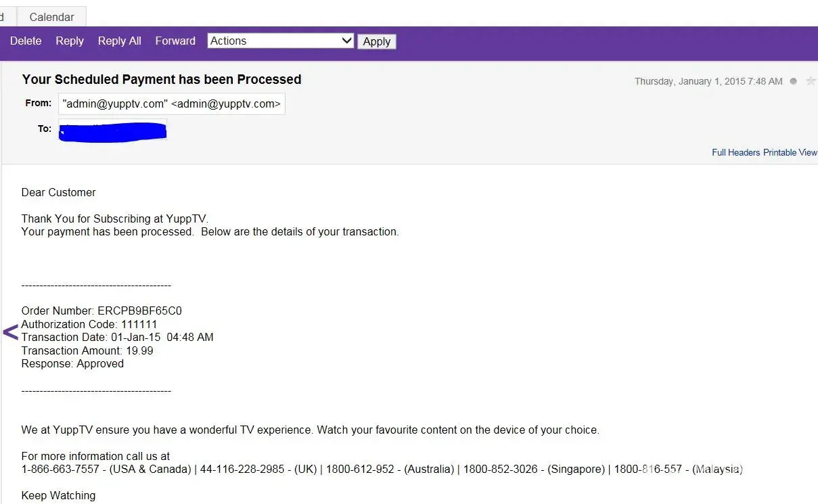Click the email received date and time
Screen dimensions: 818x504
tap(708, 81)
